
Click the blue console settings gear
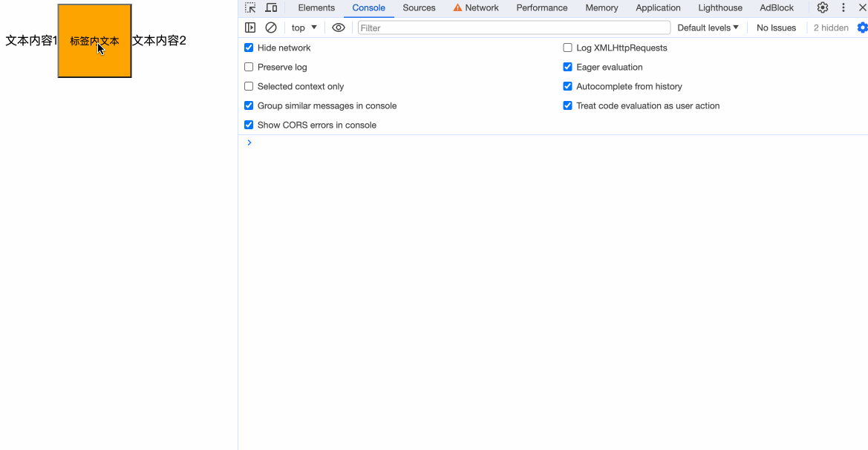pos(861,27)
